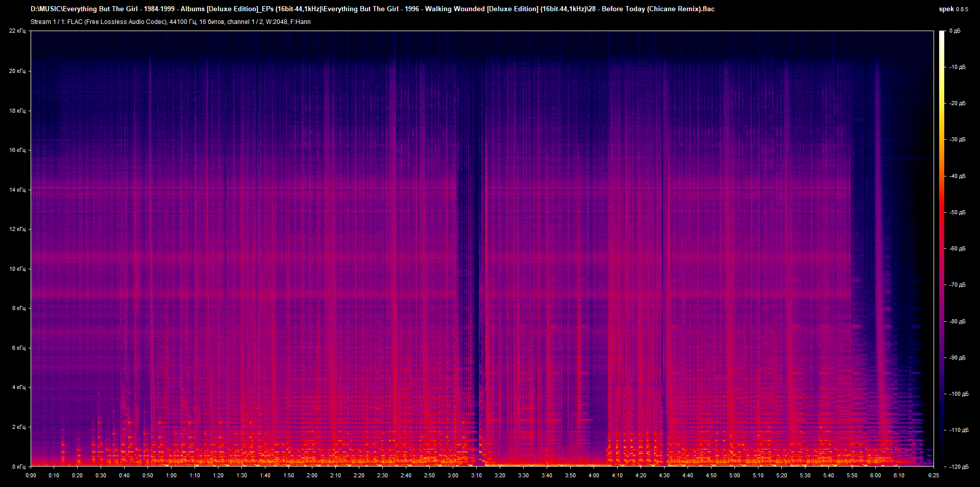Click the '6:00' time axis label
This screenshot has height=487, width=980.
coord(875,475)
